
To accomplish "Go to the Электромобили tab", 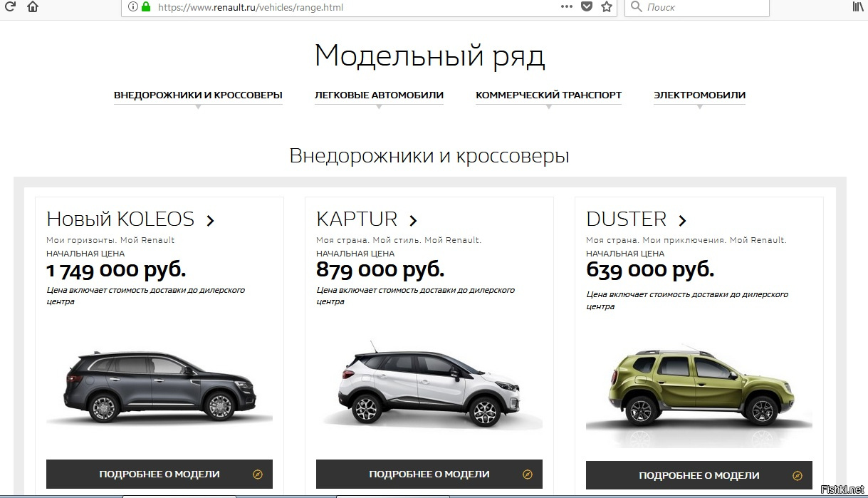I will [699, 95].
